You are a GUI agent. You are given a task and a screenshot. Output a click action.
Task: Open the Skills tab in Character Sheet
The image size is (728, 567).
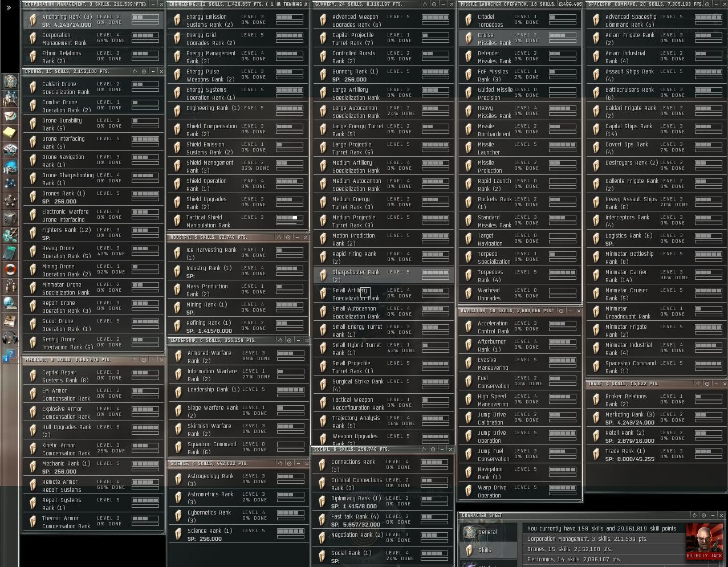pyautogui.click(x=488, y=550)
